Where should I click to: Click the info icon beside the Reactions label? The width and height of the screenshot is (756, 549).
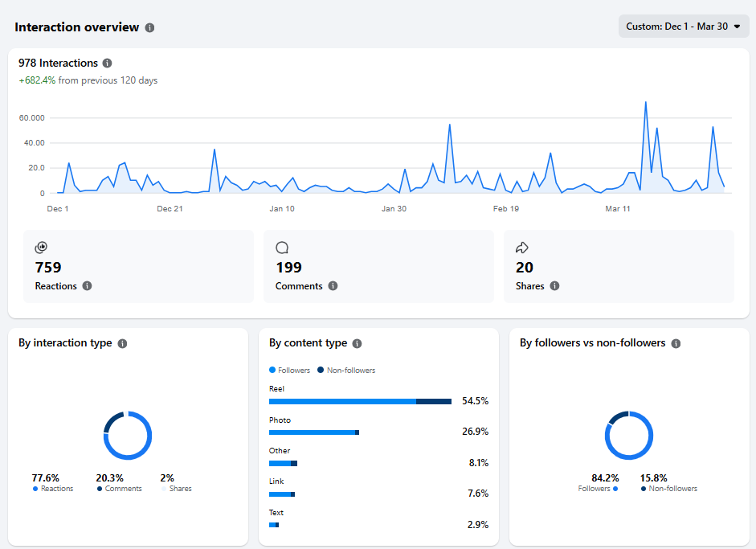click(x=88, y=286)
